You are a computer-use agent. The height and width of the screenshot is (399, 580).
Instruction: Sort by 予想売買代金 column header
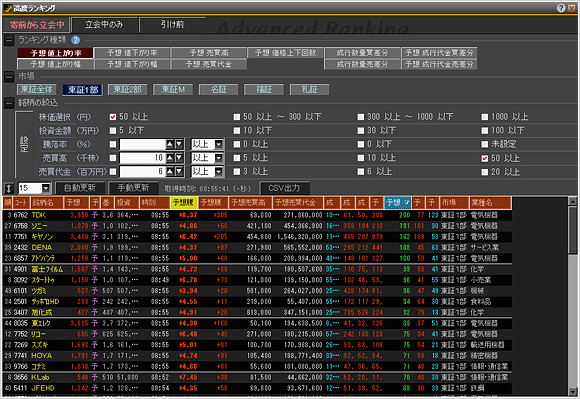(x=298, y=203)
